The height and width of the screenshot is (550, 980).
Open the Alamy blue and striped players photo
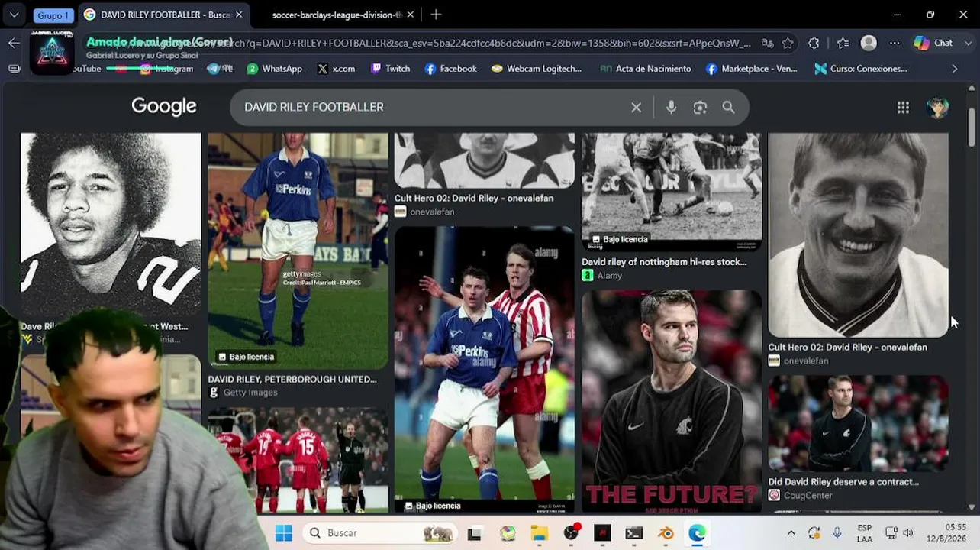point(484,369)
